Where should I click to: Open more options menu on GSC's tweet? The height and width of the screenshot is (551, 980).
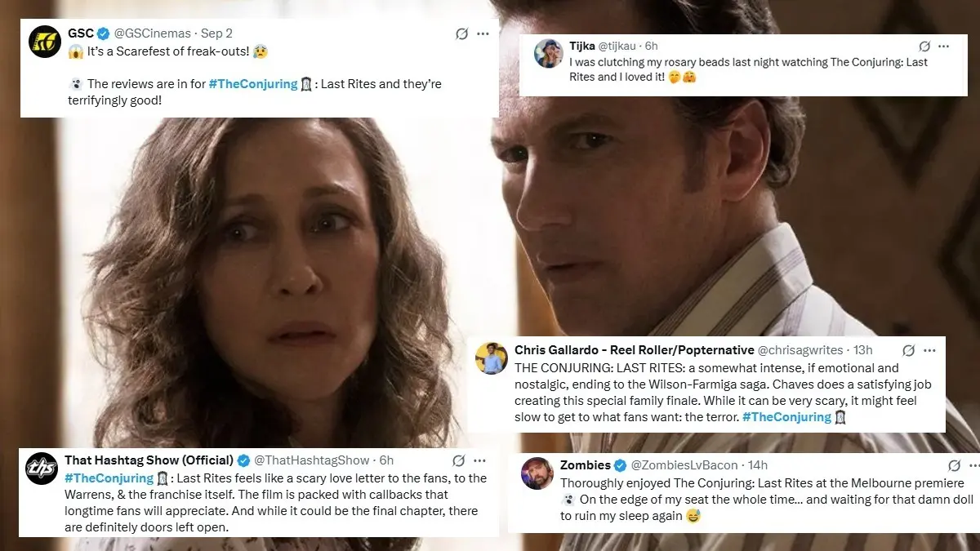point(483,33)
